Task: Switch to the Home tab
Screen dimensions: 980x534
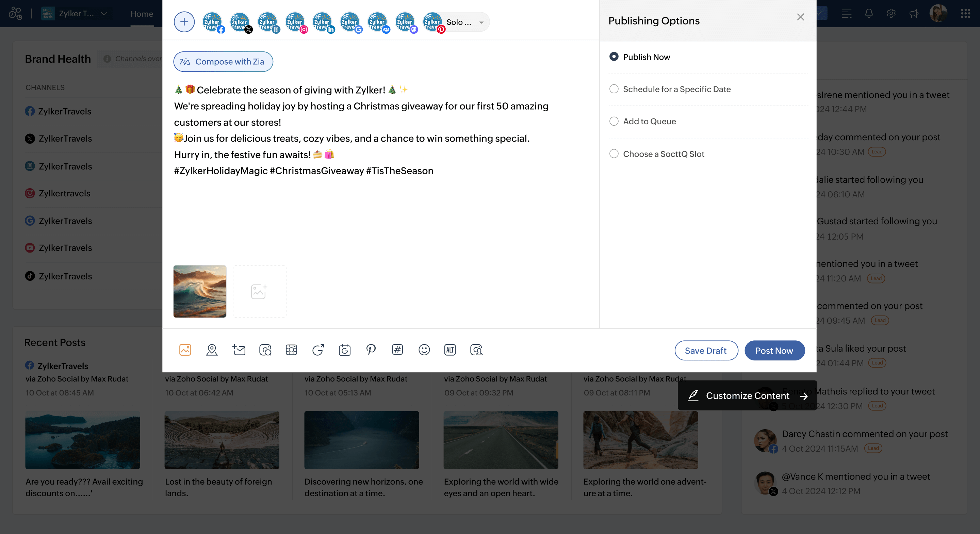Action: tap(142, 14)
